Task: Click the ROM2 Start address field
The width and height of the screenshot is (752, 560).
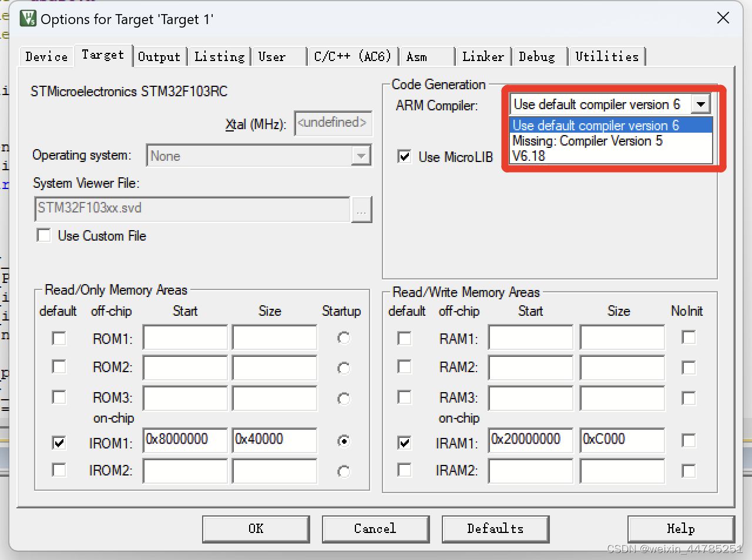Action: [x=185, y=367]
